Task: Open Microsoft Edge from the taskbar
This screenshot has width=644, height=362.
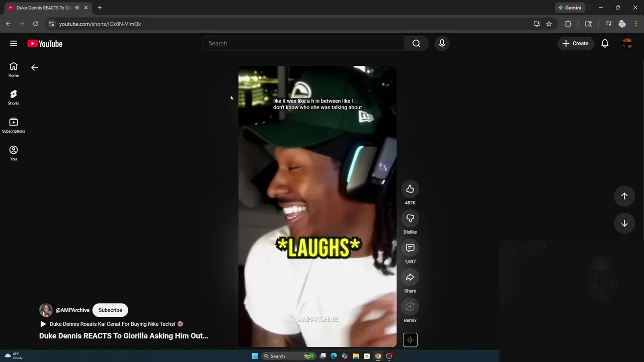Action: click(334, 356)
